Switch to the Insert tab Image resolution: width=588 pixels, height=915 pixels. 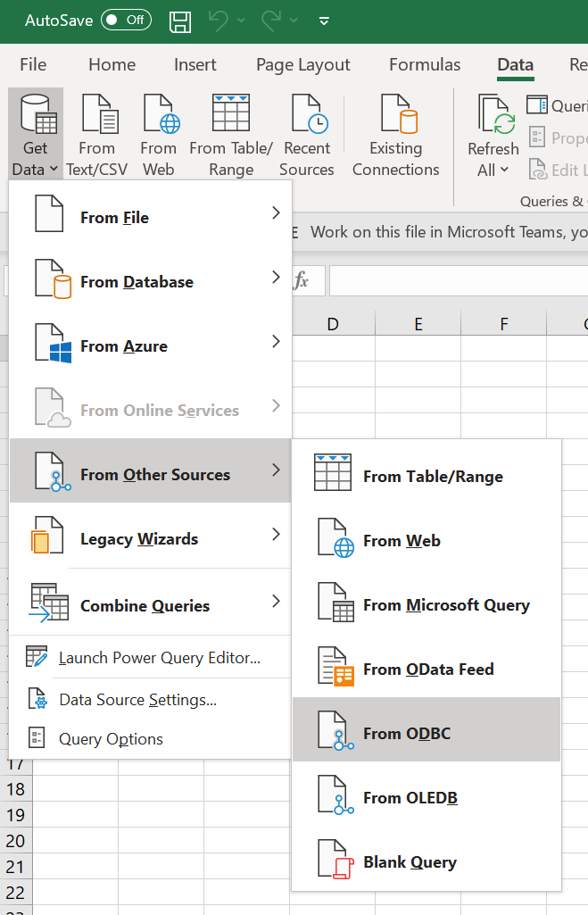tap(195, 64)
